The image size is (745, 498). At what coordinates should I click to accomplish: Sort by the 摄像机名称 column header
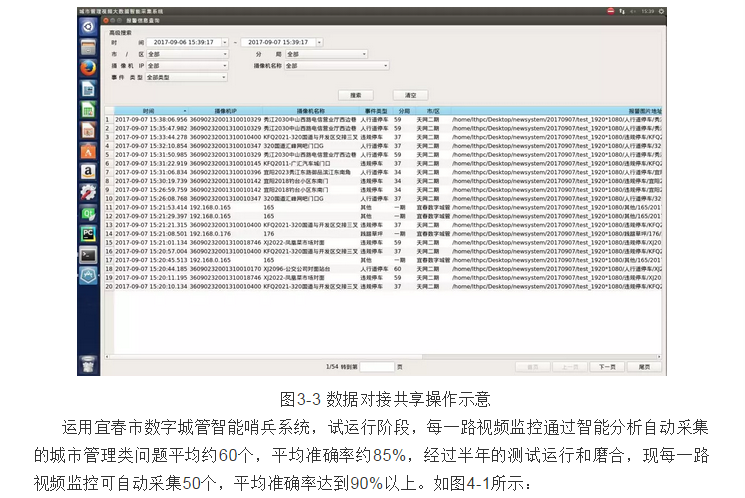(x=311, y=111)
